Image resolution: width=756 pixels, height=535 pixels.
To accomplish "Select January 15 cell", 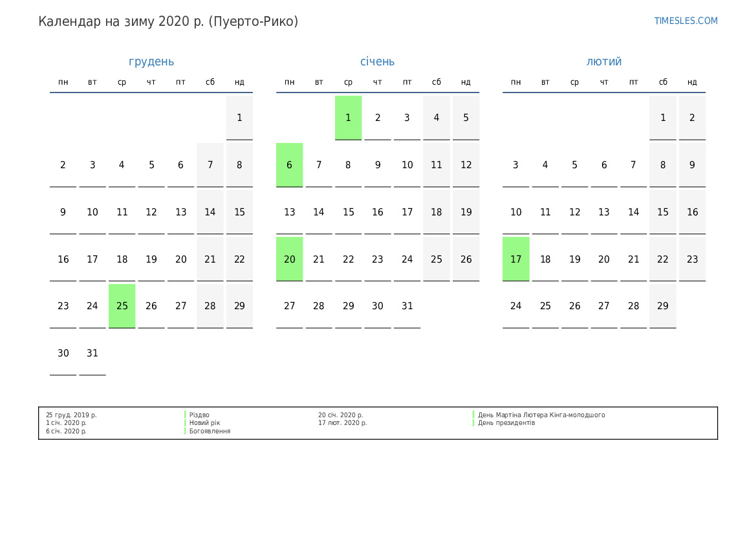I will [348, 212].
